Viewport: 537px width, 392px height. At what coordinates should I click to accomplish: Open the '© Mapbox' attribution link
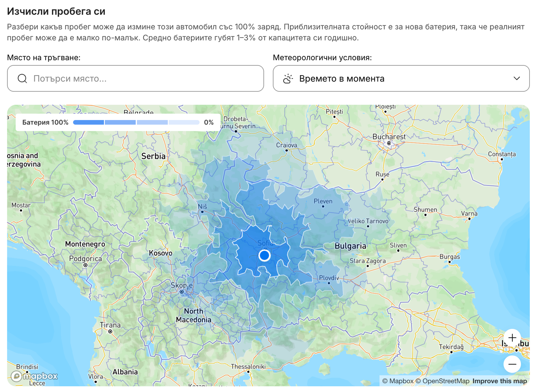click(398, 381)
